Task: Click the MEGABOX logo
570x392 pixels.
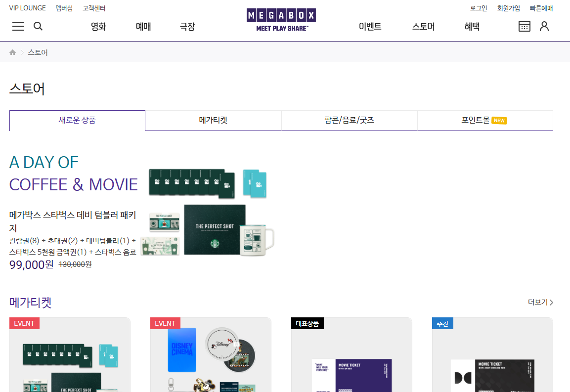Action: coord(281,20)
